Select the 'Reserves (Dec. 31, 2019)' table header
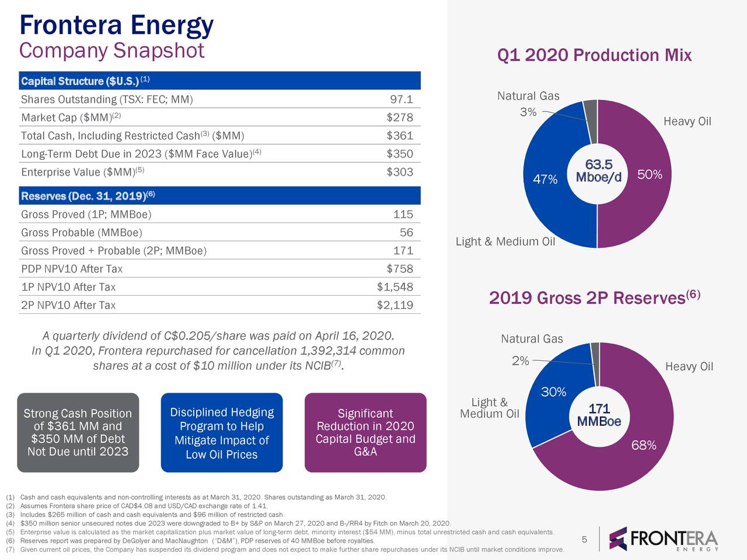The height and width of the screenshot is (560, 747). point(220,195)
